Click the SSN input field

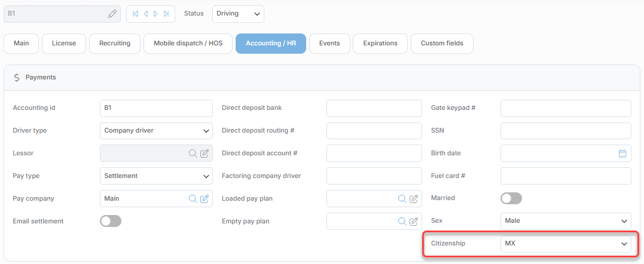click(x=566, y=131)
